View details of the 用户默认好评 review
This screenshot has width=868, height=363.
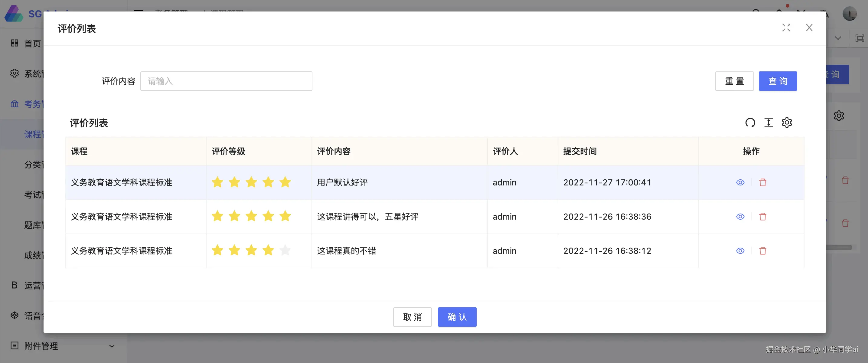740,183
